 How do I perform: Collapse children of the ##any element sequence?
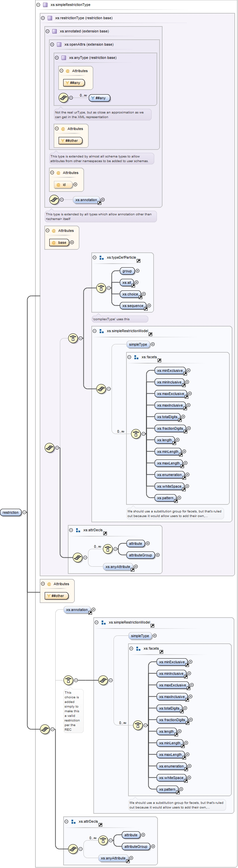(71, 98)
